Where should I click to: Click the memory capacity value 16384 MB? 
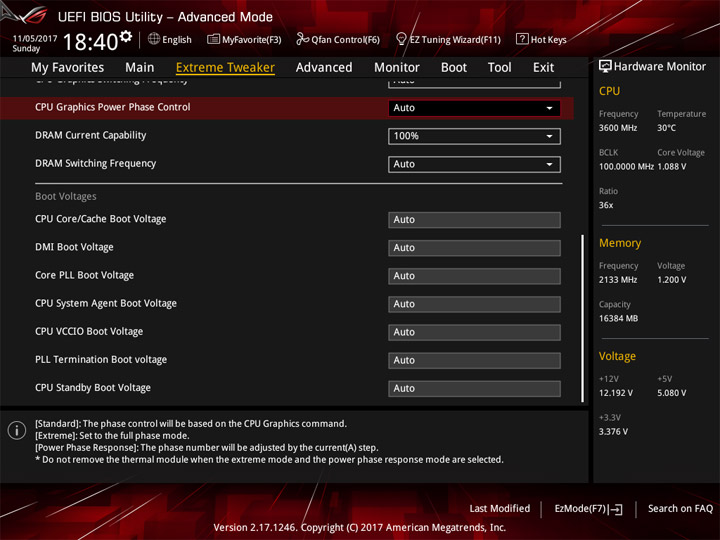pos(618,319)
